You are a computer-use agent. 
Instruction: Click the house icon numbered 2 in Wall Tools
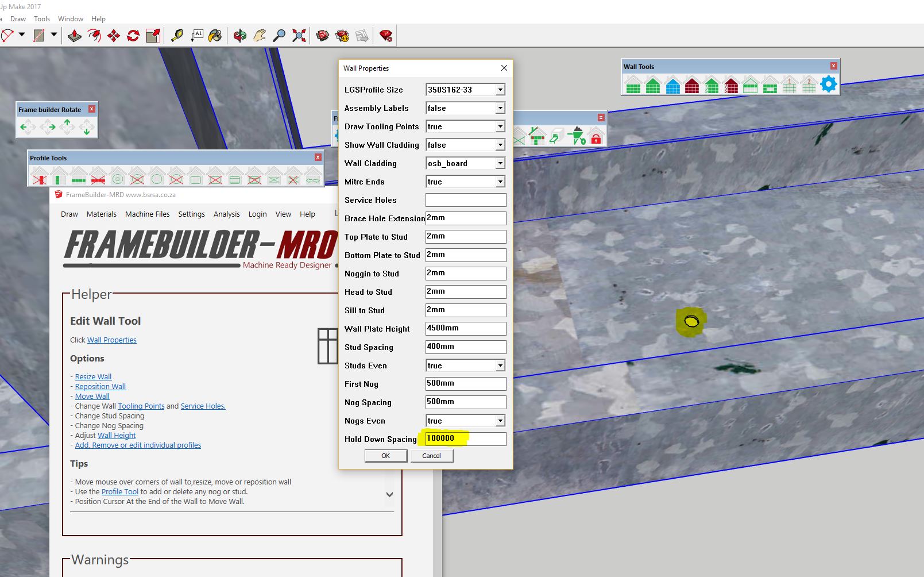(809, 84)
